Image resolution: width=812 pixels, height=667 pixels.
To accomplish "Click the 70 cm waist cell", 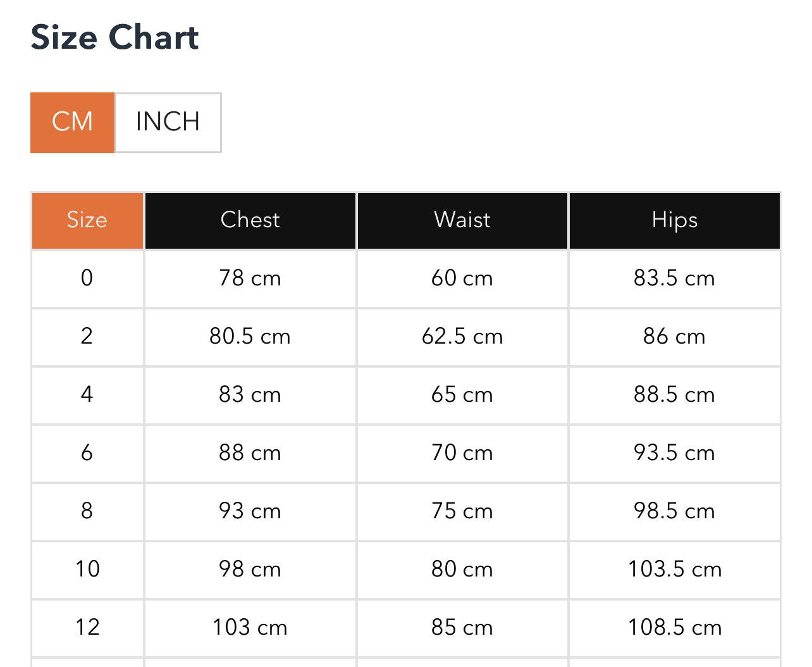I will [462, 452].
